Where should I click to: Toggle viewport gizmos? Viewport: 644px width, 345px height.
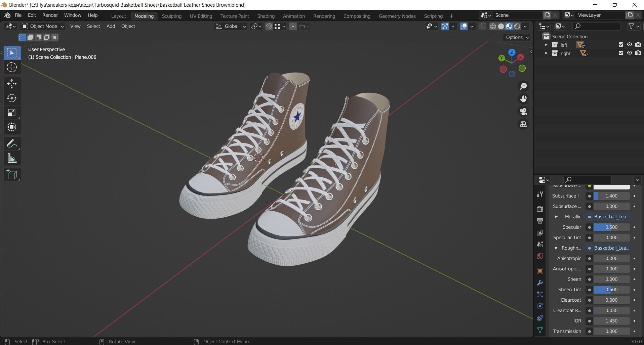445,27
